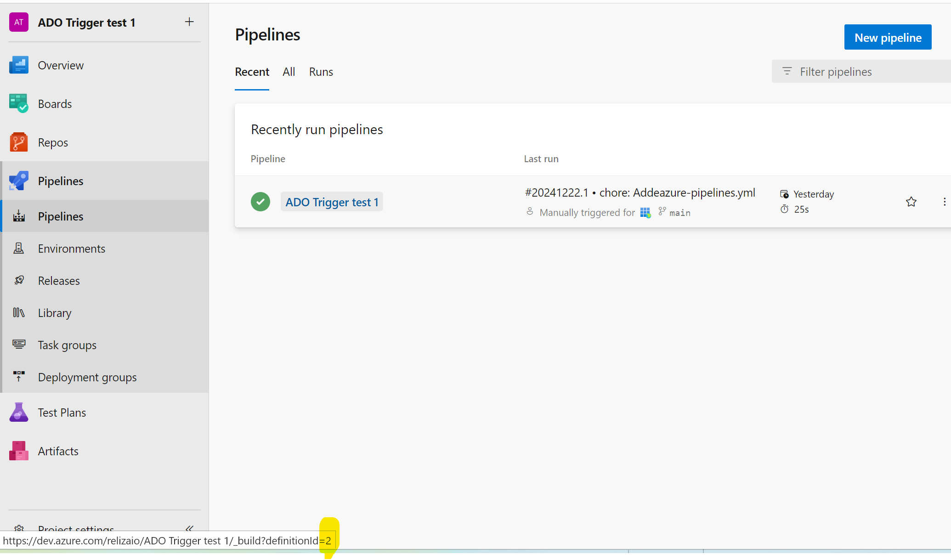951x560 pixels.
Task: Switch to the Runs tab
Action: [321, 72]
